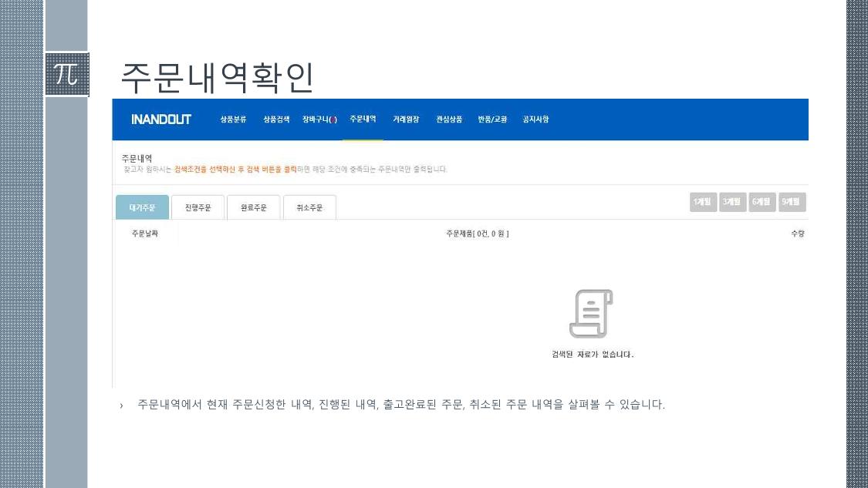Open the 반품/교환 menu
The image size is (868, 488).
click(x=493, y=119)
